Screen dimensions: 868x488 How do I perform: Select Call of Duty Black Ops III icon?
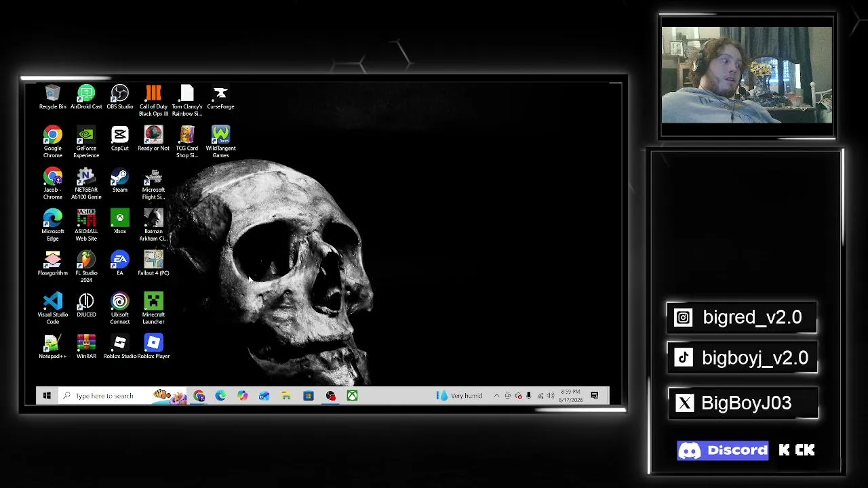153,100
